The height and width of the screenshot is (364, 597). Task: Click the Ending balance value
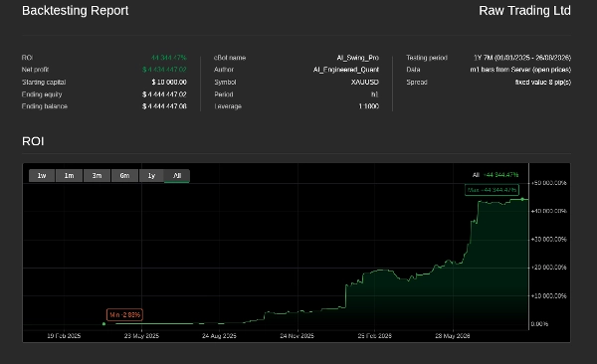[x=164, y=106]
